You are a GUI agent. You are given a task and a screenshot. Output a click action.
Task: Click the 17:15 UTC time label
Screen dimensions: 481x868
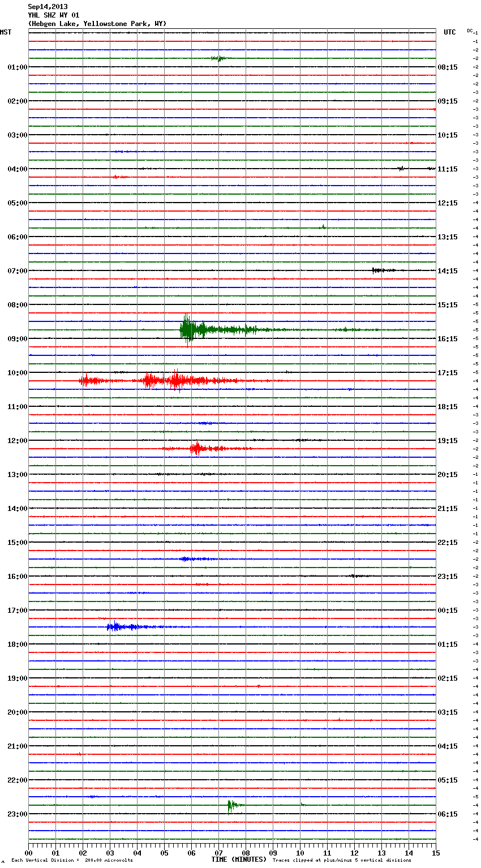(x=448, y=373)
